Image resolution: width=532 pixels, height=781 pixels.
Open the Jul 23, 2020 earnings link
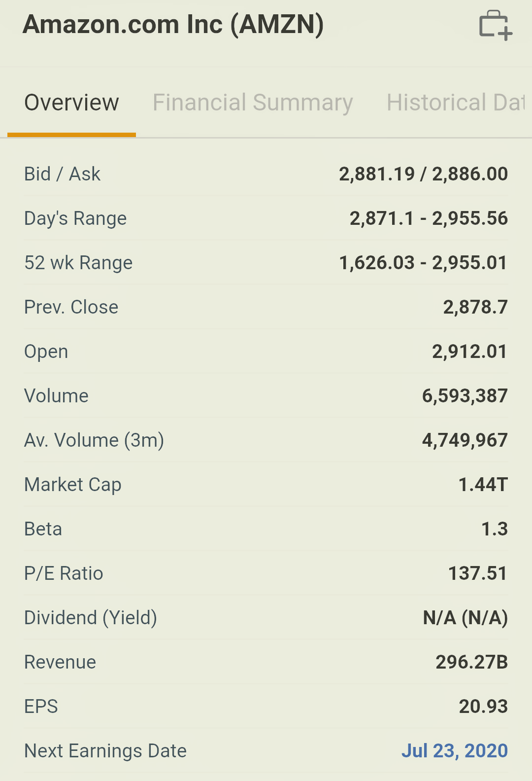tap(454, 750)
